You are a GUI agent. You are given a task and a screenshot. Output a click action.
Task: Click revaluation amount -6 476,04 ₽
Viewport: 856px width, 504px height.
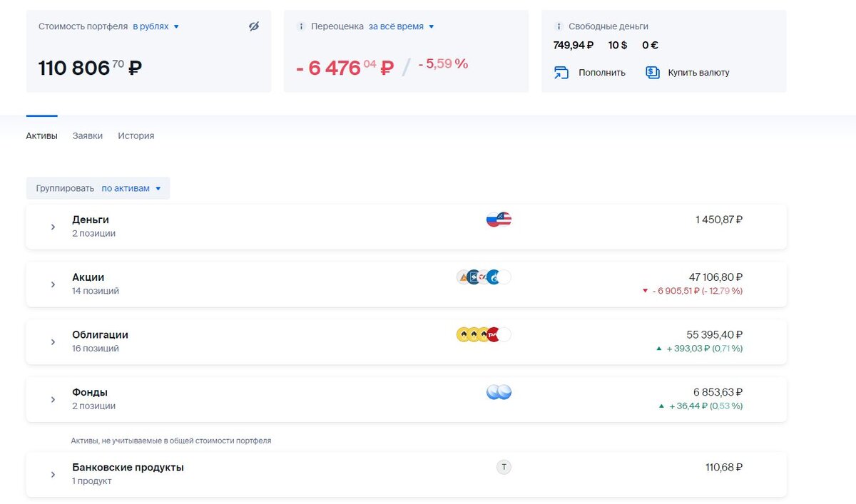tap(345, 68)
